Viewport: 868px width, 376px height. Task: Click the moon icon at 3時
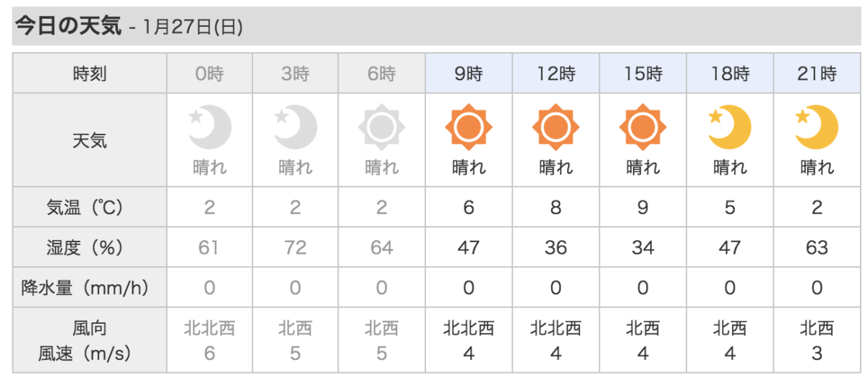295,128
